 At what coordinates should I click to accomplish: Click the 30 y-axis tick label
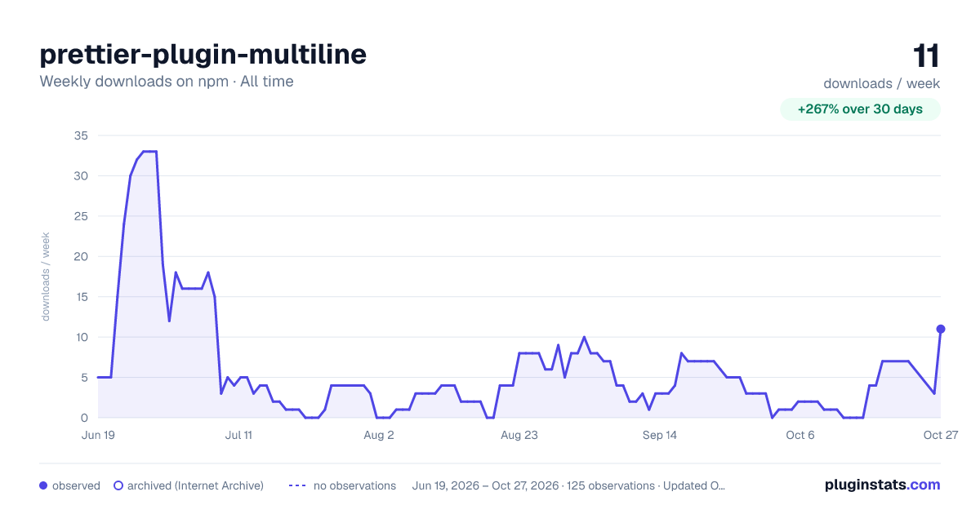tap(80, 175)
